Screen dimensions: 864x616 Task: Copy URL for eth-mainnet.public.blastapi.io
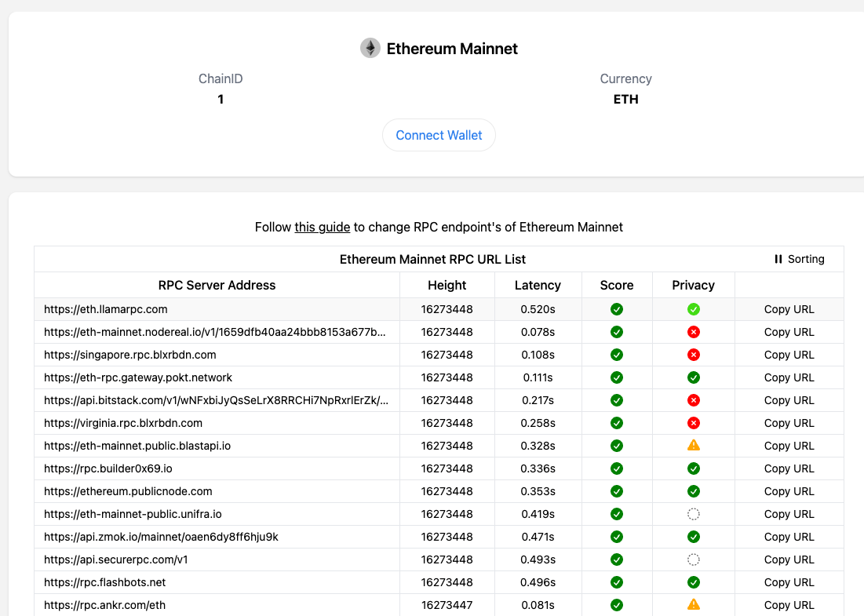[789, 446]
